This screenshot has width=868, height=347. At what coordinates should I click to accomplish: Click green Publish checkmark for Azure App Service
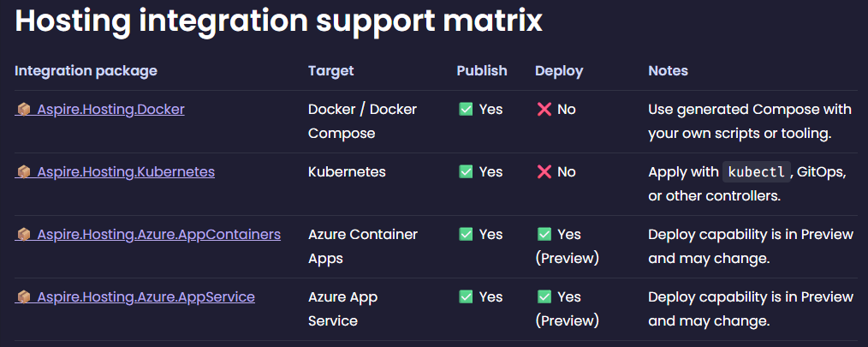(x=466, y=297)
